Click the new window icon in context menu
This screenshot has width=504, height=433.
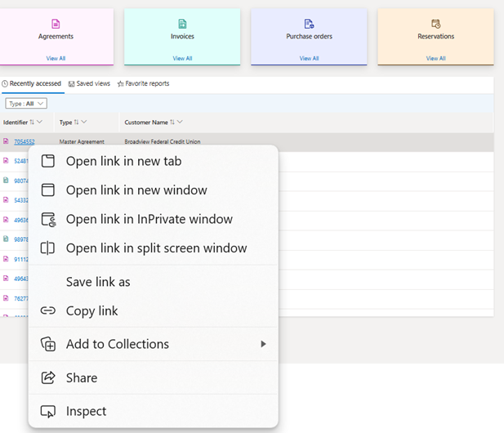[48, 190]
